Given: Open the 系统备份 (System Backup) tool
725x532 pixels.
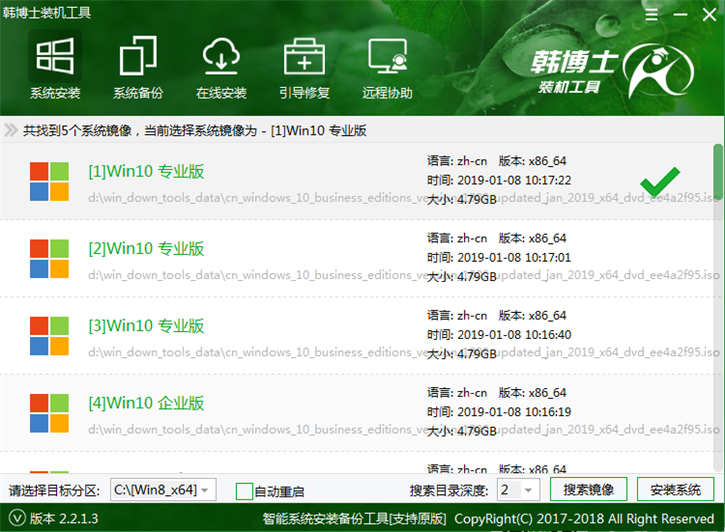Looking at the screenshot, I should [138, 67].
